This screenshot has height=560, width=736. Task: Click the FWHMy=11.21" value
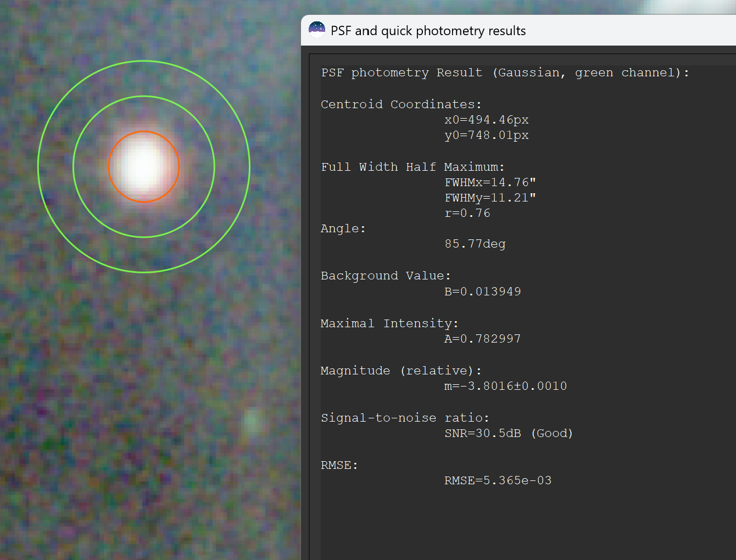(490, 198)
